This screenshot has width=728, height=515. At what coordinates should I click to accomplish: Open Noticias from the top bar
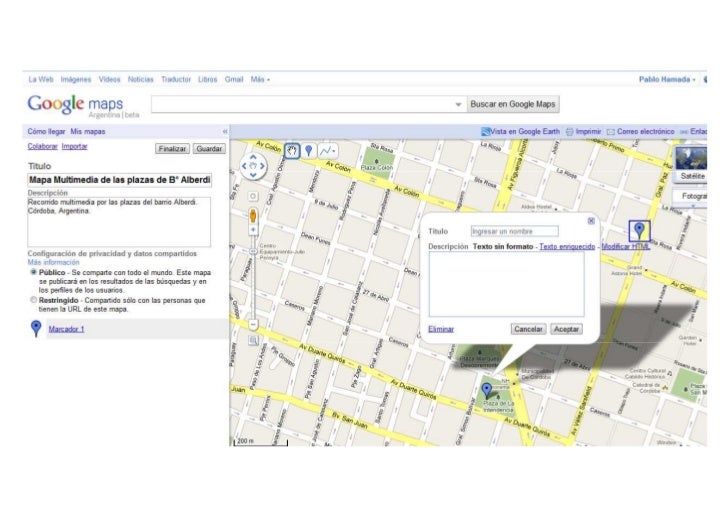[x=140, y=79]
